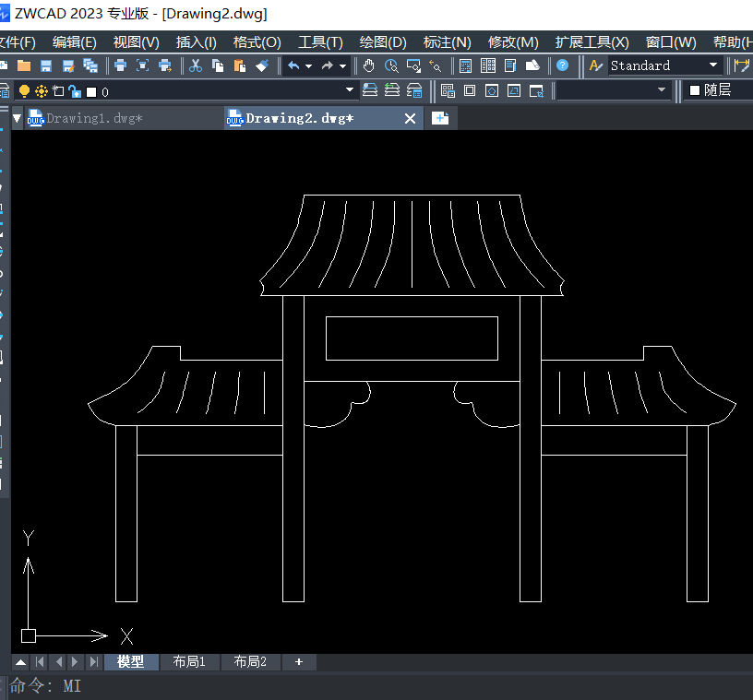Switch to 布局1 layout tab

coord(189,661)
